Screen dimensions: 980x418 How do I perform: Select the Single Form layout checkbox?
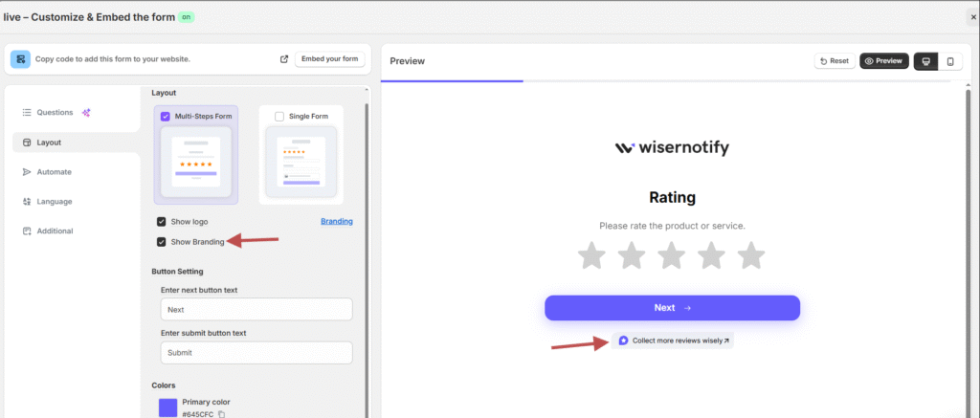[x=279, y=117]
